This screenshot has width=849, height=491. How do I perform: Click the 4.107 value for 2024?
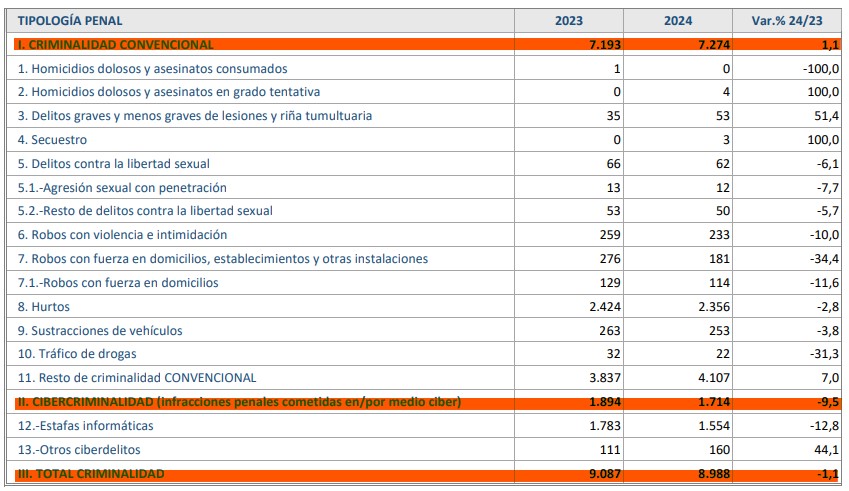711,378
